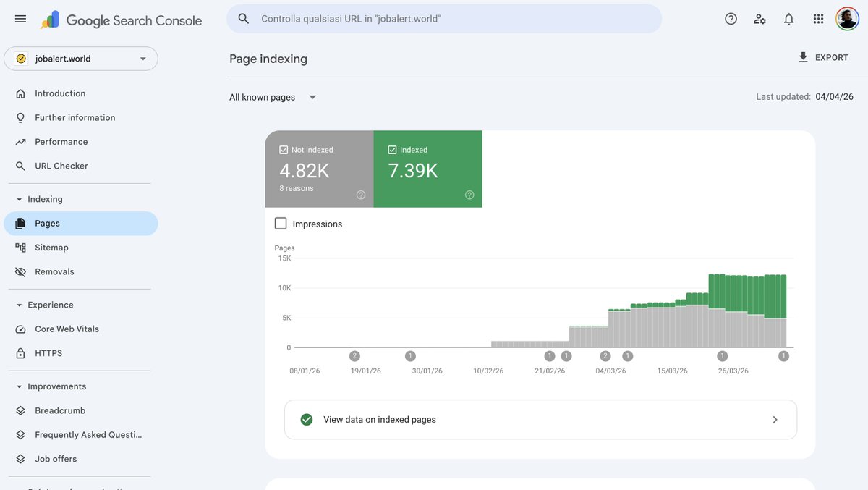Go to the Performance report
868x490 pixels.
click(x=81, y=142)
